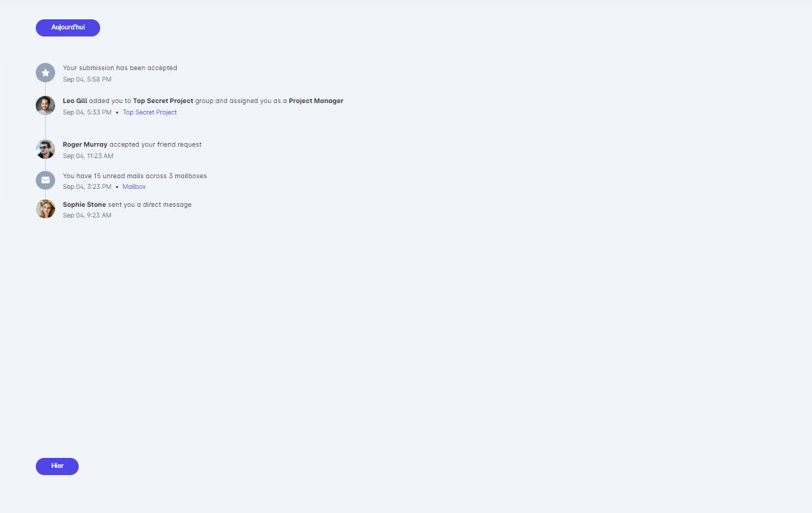Click the bold Project Manager text
Viewport: 812px width, 513px height.
point(316,101)
